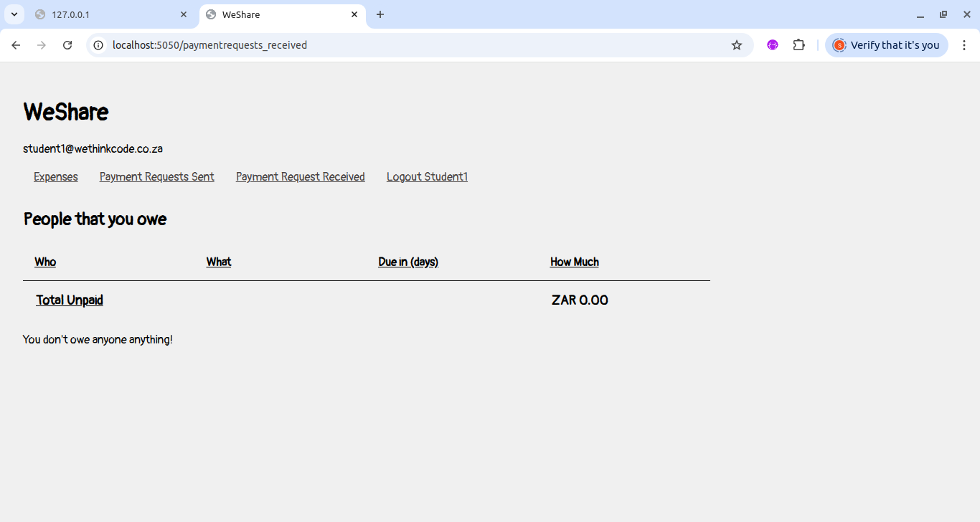Open the tab search dropdown arrow
This screenshot has width=980, height=522.
14,14
